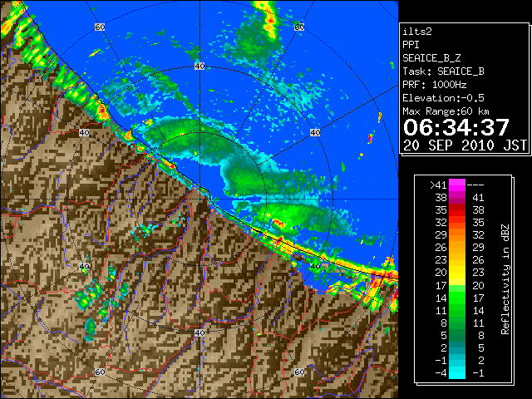This screenshot has width=532, height=399.
Task: Click the radar name 'ilts2'
Action: (x=417, y=32)
